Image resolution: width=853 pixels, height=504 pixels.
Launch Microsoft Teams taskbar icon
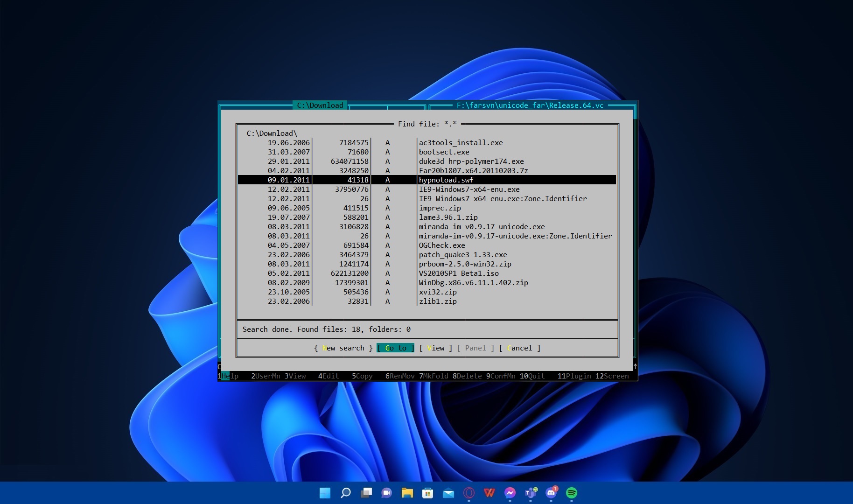pyautogui.click(x=531, y=493)
